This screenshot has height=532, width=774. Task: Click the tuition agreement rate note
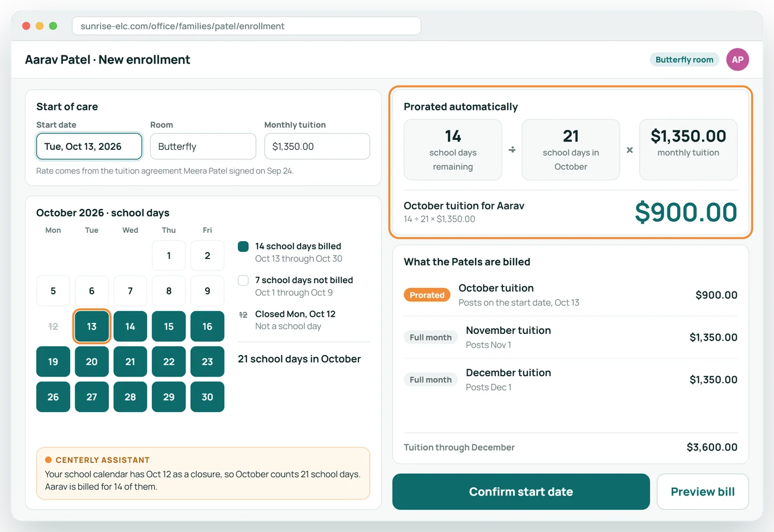165,171
